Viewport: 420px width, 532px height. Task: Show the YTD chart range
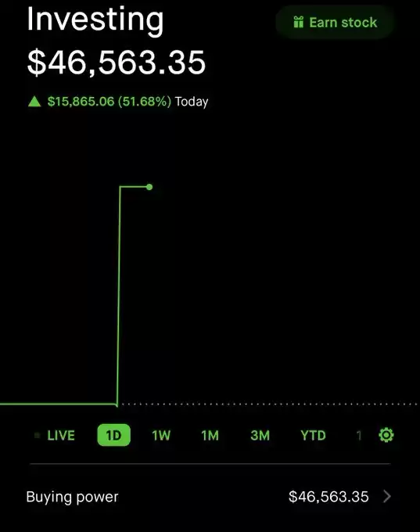(313, 435)
